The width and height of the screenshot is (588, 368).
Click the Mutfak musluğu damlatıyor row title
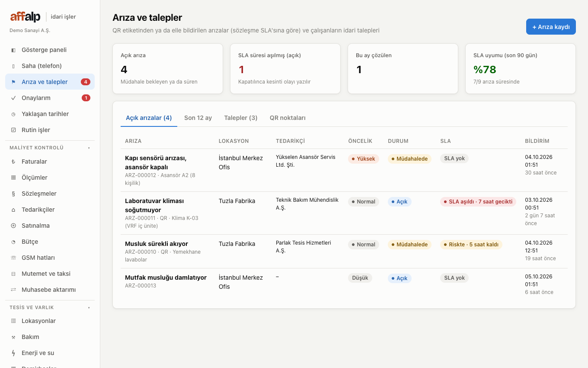(166, 278)
